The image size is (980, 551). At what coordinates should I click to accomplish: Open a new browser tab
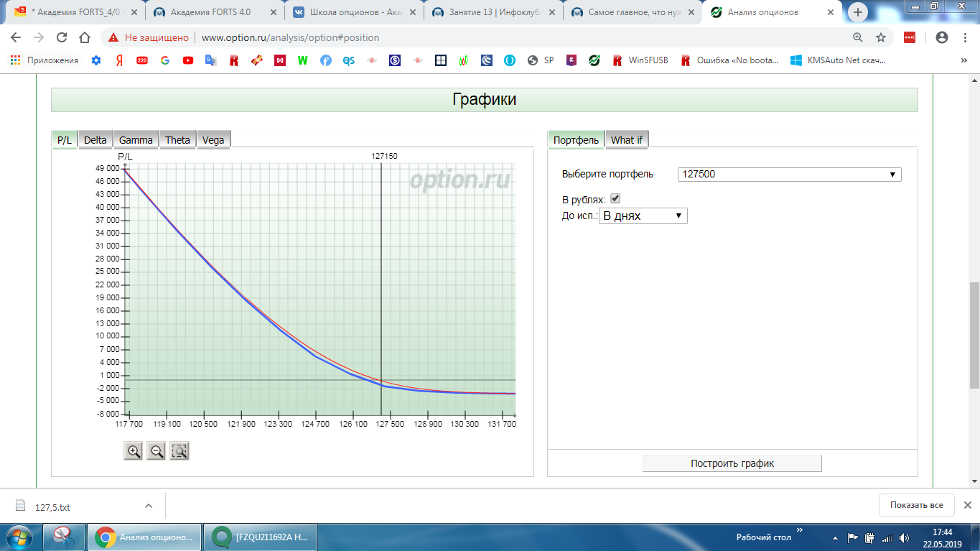click(858, 12)
